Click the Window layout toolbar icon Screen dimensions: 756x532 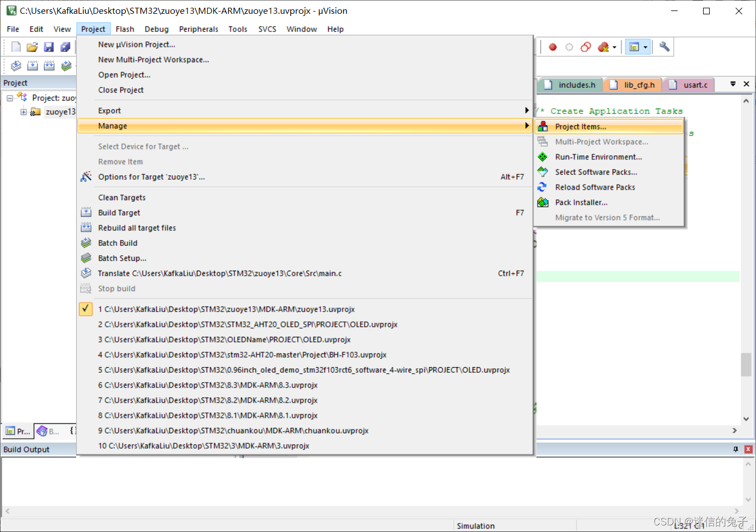coord(634,47)
